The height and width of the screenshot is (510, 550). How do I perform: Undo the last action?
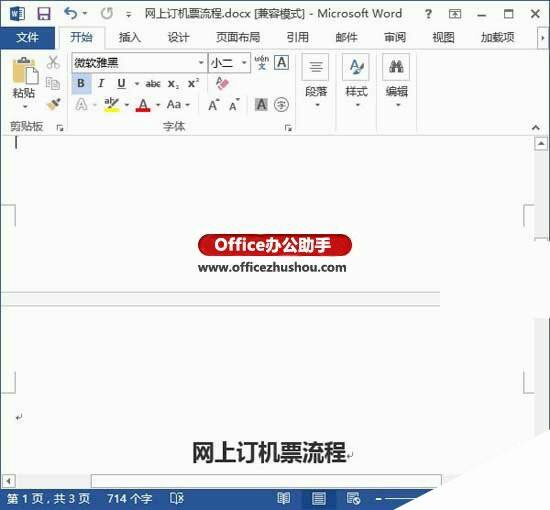click(71, 13)
